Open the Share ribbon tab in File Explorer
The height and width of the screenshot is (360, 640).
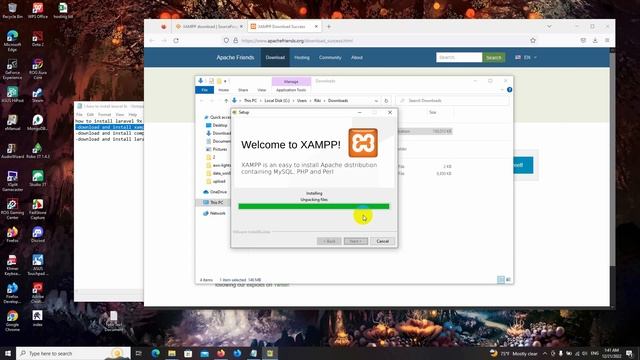click(243, 90)
